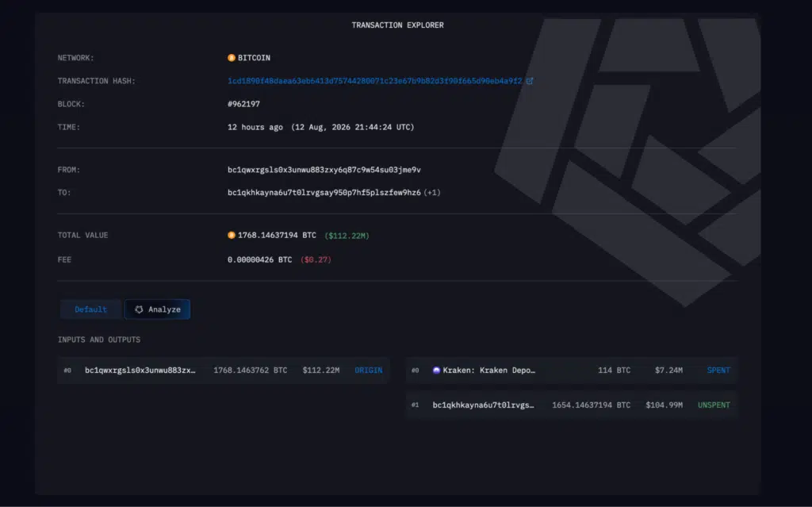Image resolution: width=812 pixels, height=507 pixels.
Task: Click the Bitcoin network icon
Action: coord(232,58)
